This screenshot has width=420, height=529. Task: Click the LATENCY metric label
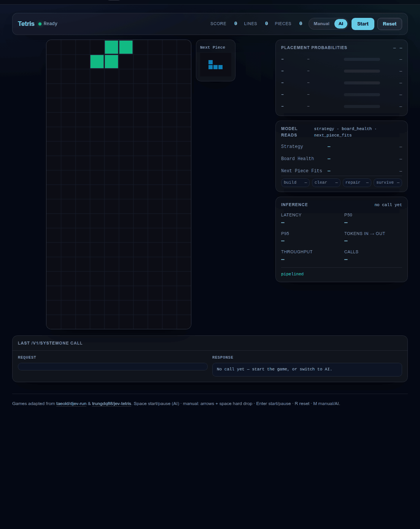291,215
